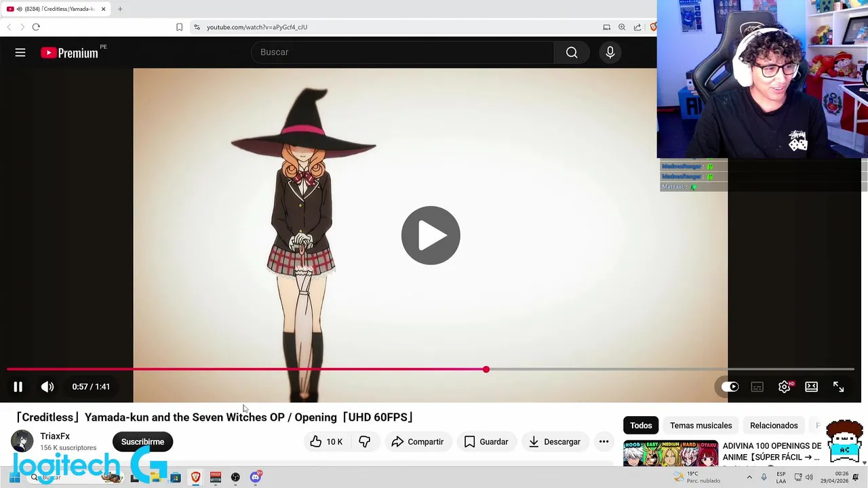Open Microsoft Store from taskbar
The width and height of the screenshot is (868, 488).
176,477
